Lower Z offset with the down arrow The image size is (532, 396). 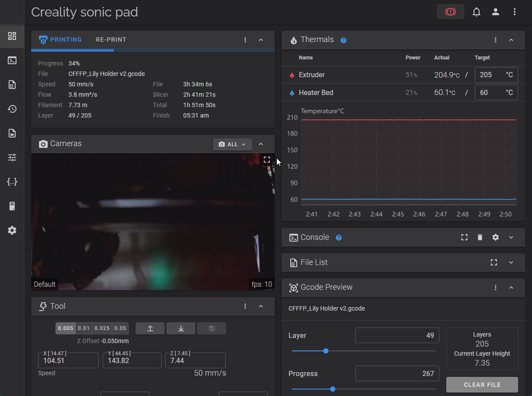pos(181,328)
